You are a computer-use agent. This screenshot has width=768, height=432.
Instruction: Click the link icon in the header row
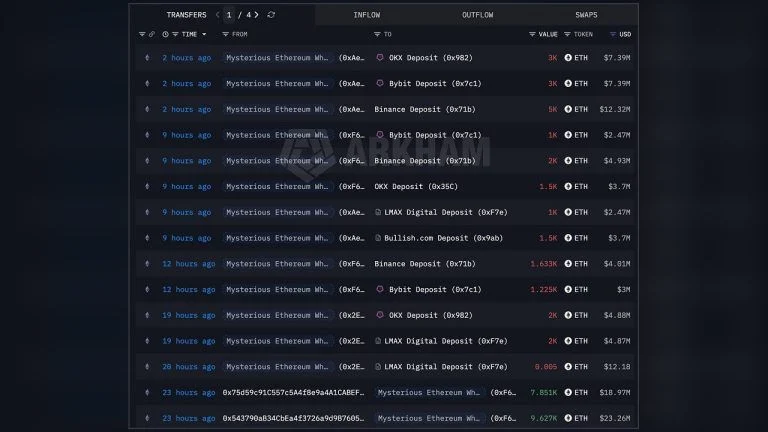tap(152, 34)
